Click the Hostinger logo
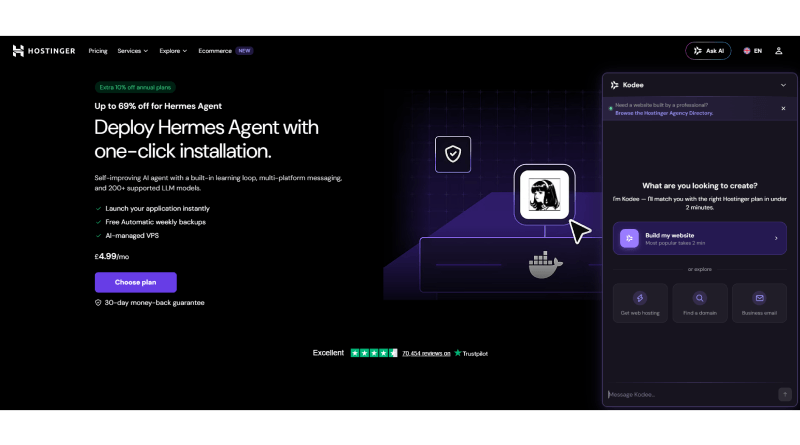 click(44, 51)
